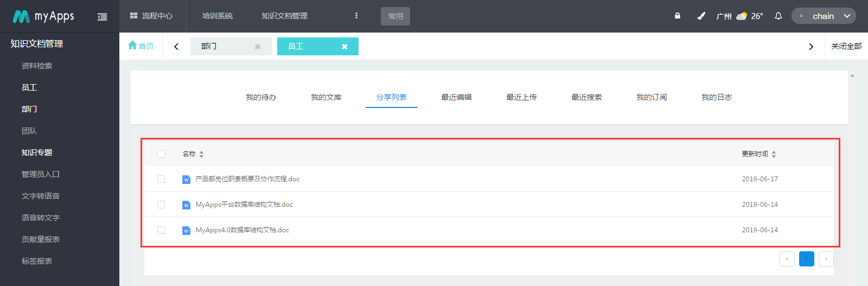Open the 我的日志 tab
The width and height of the screenshot is (868, 286).
coord(717,97)
